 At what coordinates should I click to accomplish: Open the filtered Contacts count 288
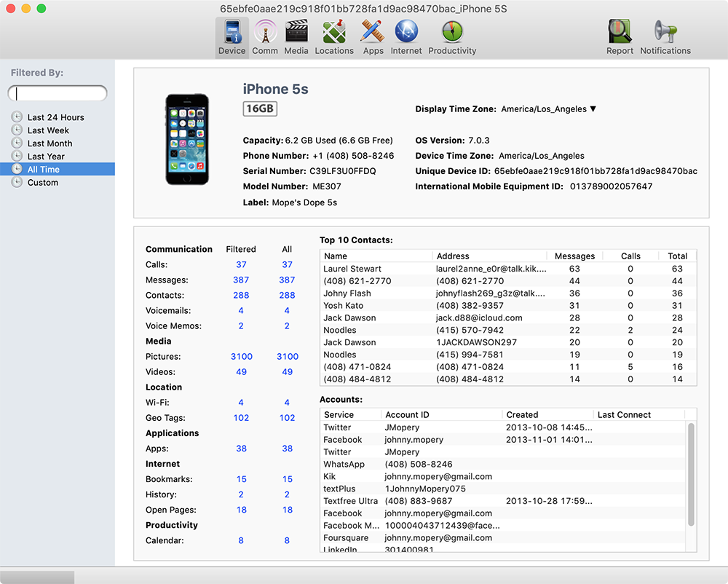[x=241, y=295]
